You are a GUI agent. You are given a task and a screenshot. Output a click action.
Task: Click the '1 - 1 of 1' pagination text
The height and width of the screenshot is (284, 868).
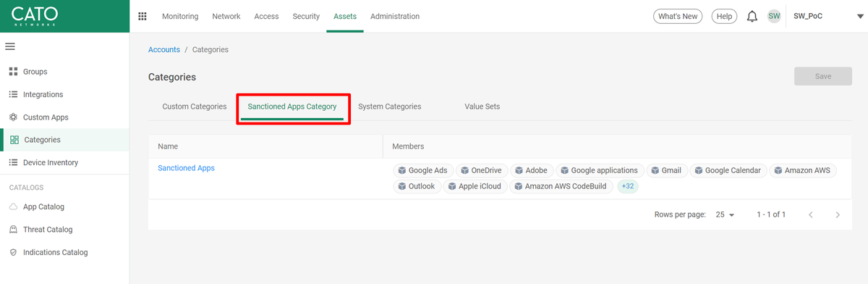(771, 215)
